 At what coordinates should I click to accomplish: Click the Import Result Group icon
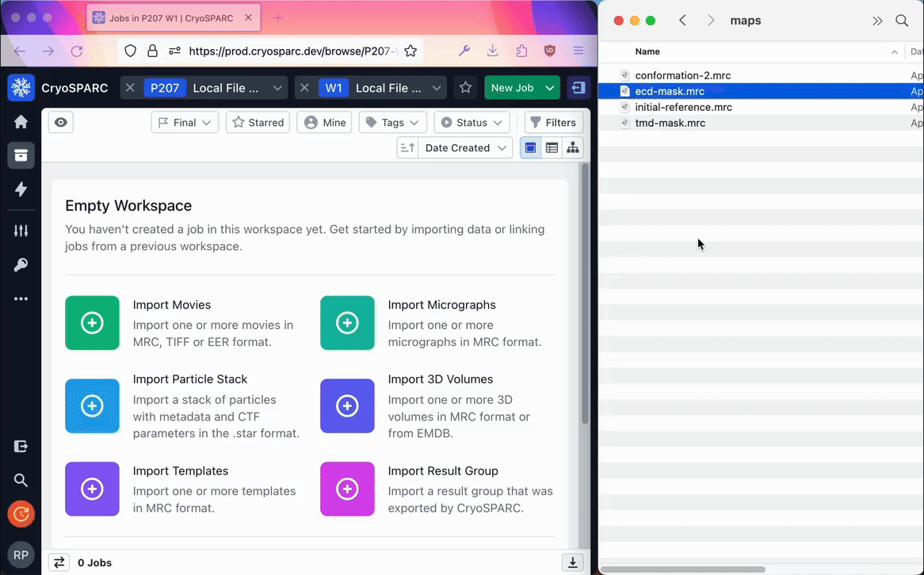tap(347, 489)
